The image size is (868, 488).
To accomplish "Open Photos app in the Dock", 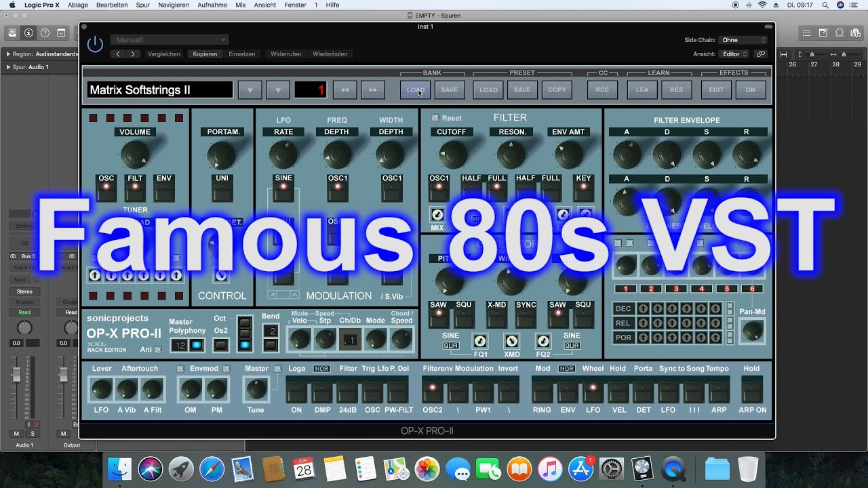I will tap(427, 469).
